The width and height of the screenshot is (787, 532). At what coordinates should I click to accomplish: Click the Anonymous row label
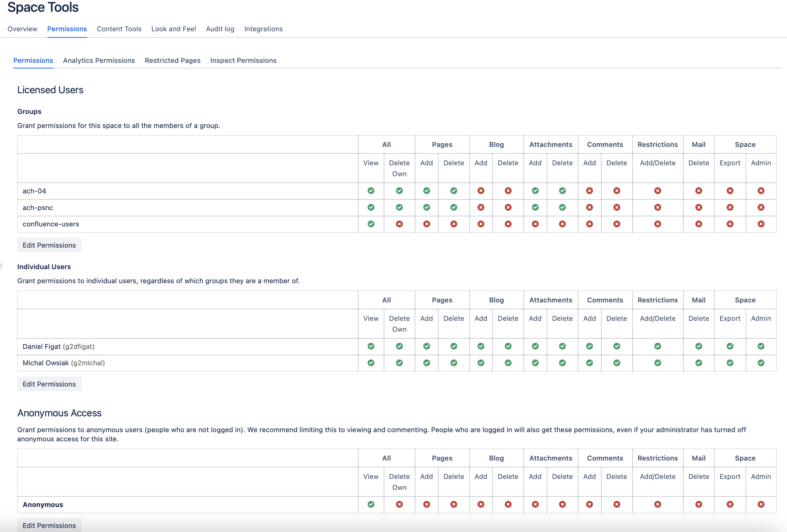tap(43, 504)
